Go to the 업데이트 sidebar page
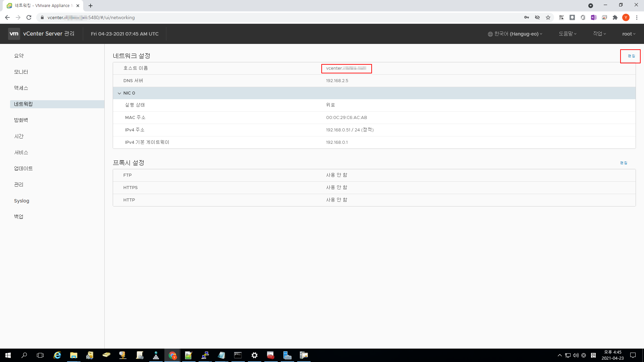644x362 pixels. (23, 168)
